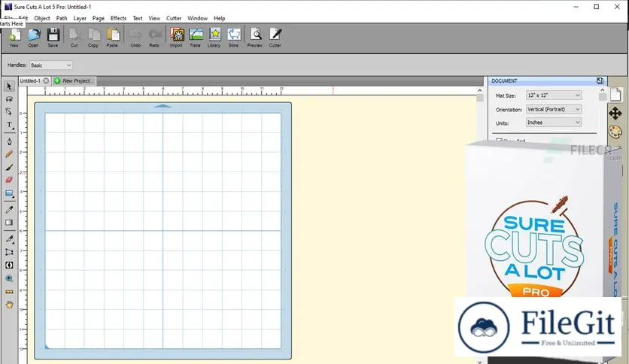Select the node Edit Shape tool
629x364 pixels.
coord(9,112)
